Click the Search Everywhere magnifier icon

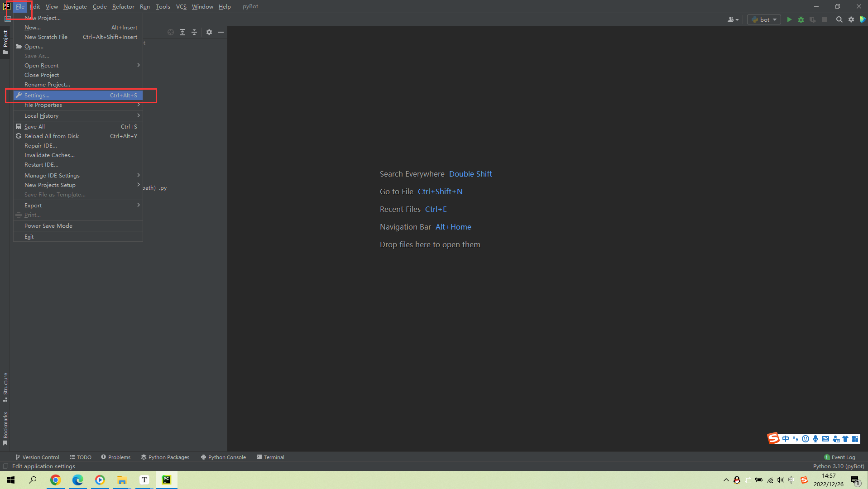[x=839, y=19]
